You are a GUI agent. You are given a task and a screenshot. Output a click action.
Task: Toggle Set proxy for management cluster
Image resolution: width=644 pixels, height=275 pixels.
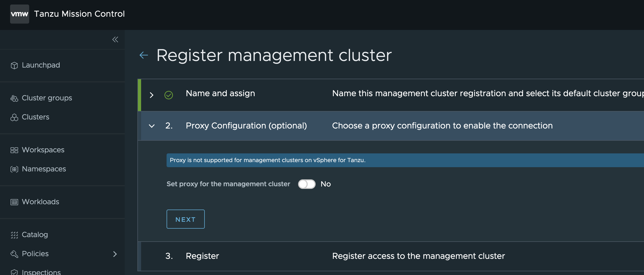coord(307,184)
